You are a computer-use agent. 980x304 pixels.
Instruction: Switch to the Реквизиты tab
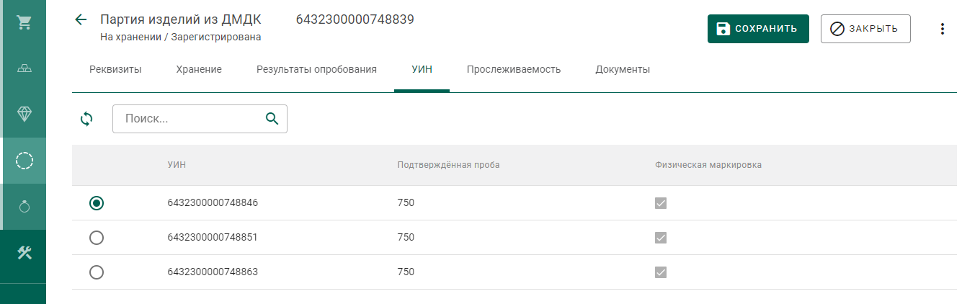click(x=115, y=70)
